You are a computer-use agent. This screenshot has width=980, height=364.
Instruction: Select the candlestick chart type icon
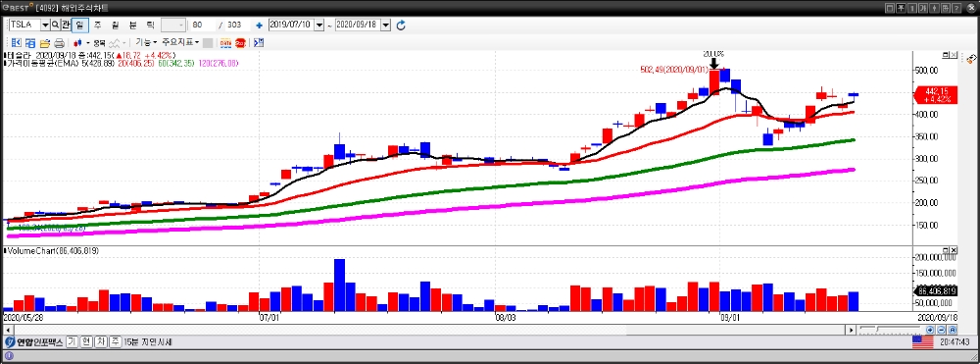tap(77, 42)
